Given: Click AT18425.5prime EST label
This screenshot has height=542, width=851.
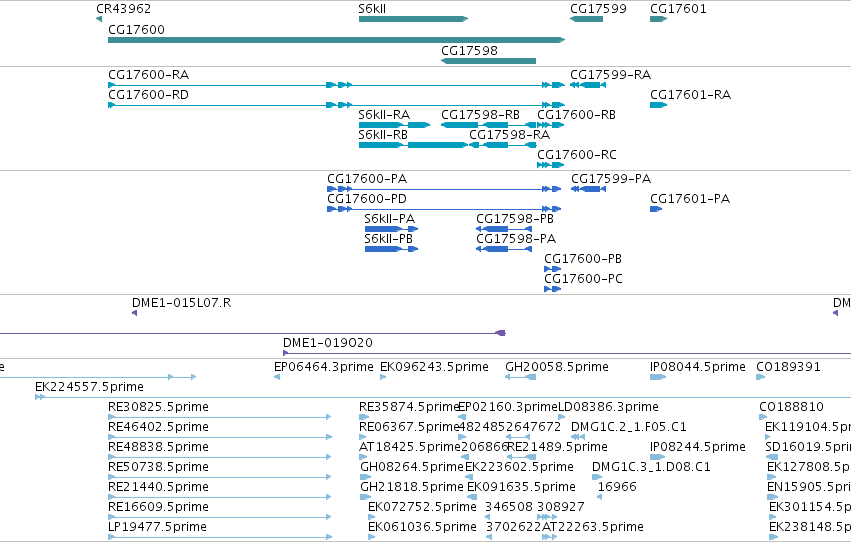Looking at the screenshot, I should (410, 448).
